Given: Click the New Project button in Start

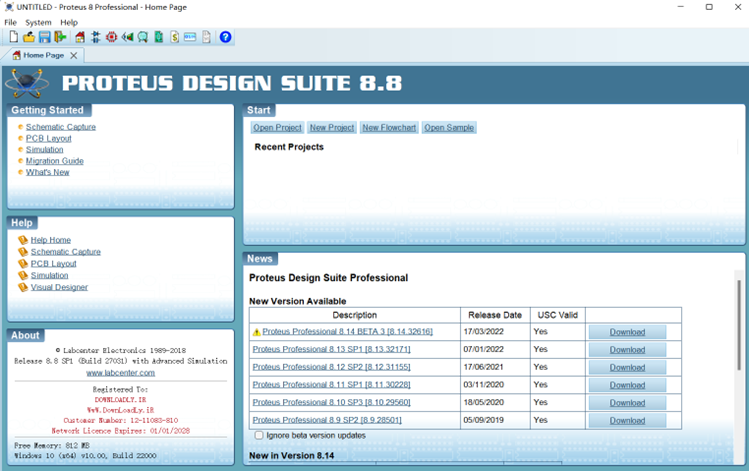Looking at the screenshot, I should (x=332, y=128).
